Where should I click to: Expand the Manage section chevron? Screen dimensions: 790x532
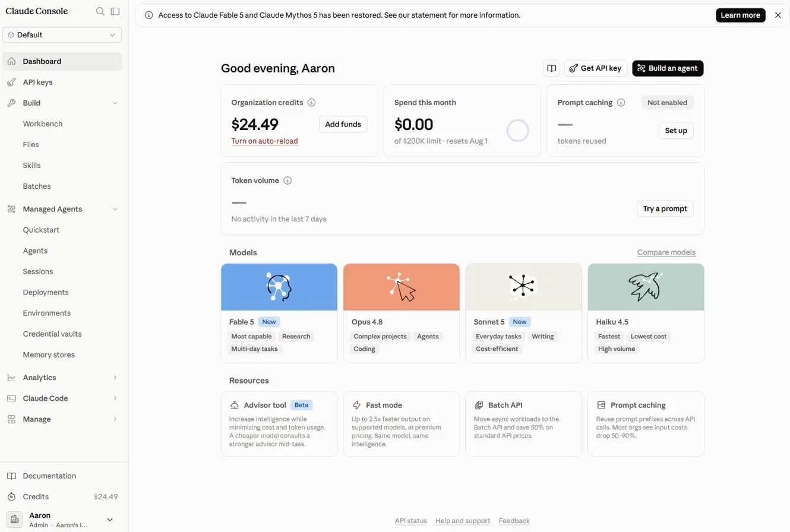tap(115, 419)
